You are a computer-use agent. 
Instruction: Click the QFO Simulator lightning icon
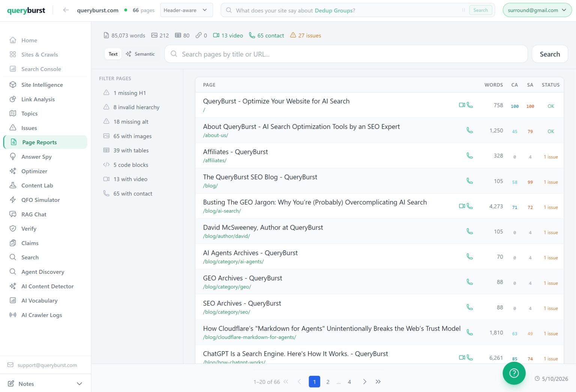(13, 200)
